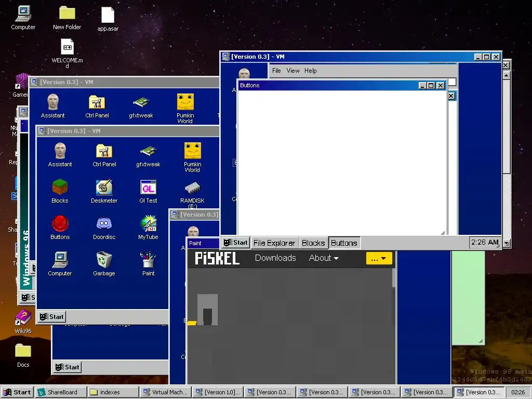This screenshot has height=399, width=532.
Task: Open RAMDISK (E:) in the middle VM window
Action: 192,194
